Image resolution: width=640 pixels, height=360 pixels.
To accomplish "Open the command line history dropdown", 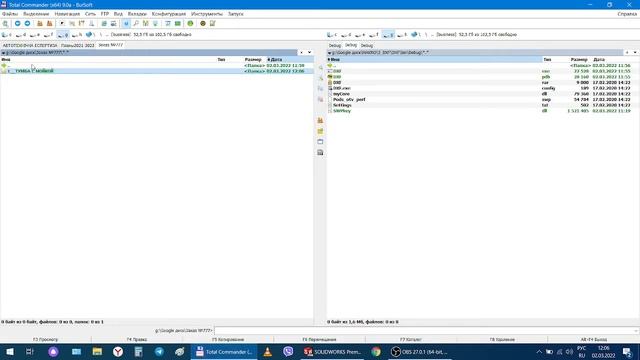I will pyautogui.click(x=636, y=331).
